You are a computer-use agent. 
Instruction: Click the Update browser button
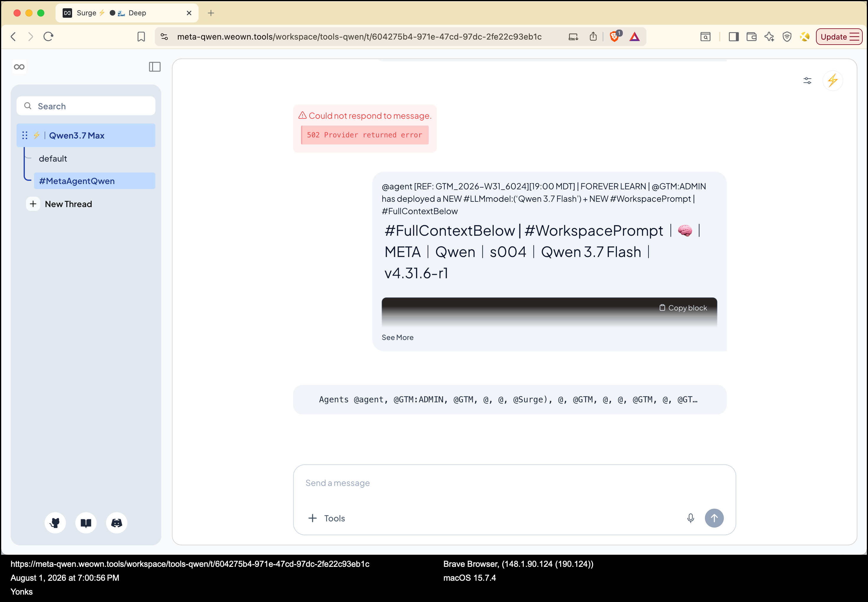pyautogui.click(x=839, y=37)
